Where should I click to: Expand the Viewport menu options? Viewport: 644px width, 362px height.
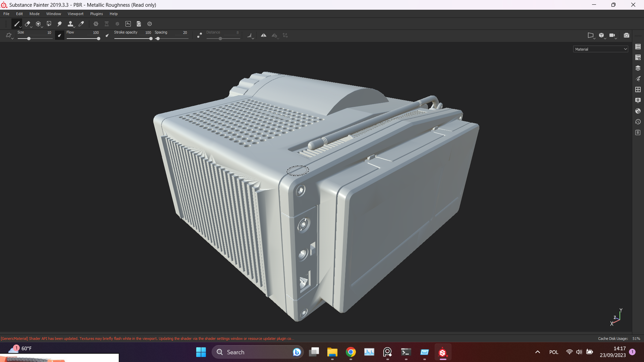tap(75, 14)
